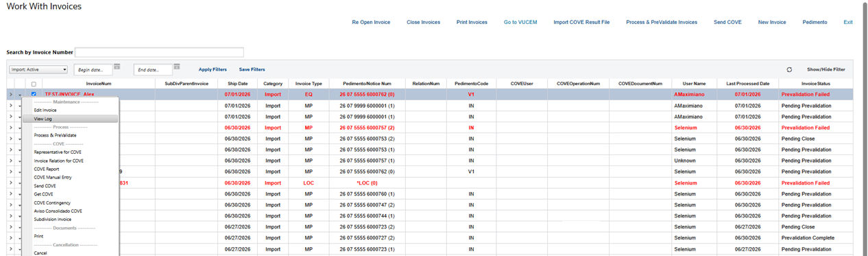Open the Go to VUCEM link
Viewport: 868px width, 256px height.
tap(520, 22)
